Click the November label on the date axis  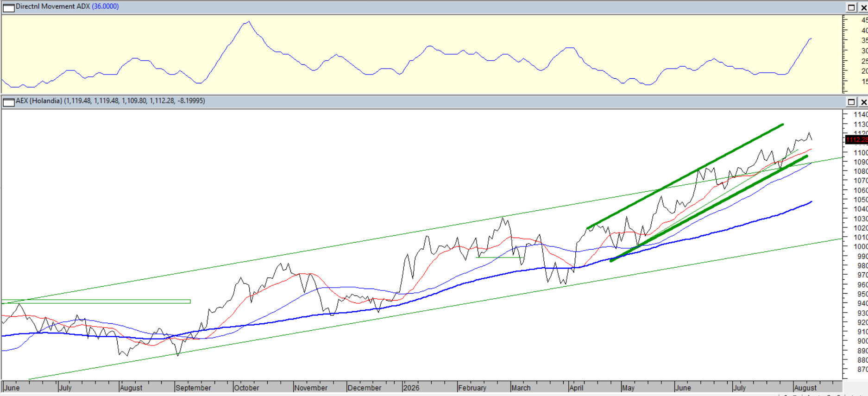[x=311, y=388]
